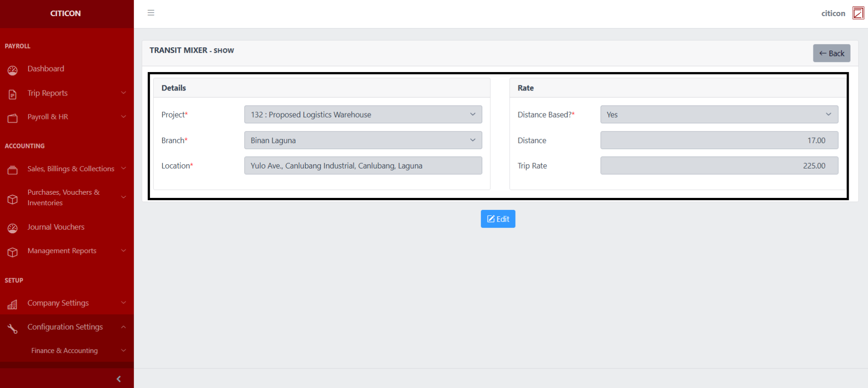868x388 pixels.
Task: Click the Journal Vouchers icon
Action: click(x=12, y=228)
